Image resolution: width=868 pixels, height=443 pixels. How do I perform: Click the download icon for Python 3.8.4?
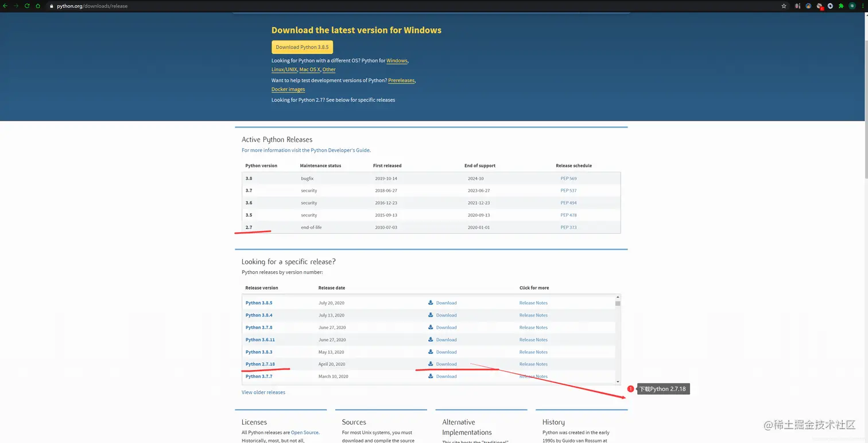(x=431, y=315)
